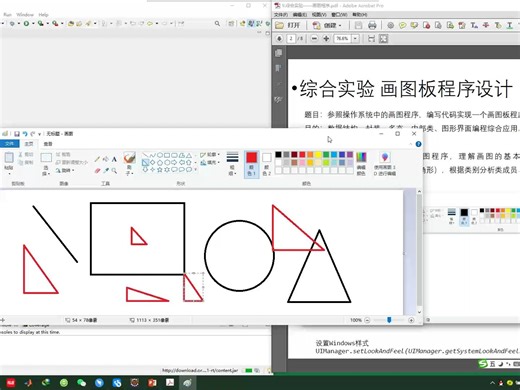Click the yellow comment bubble icon in Acrobat

[x=402, y=25]
